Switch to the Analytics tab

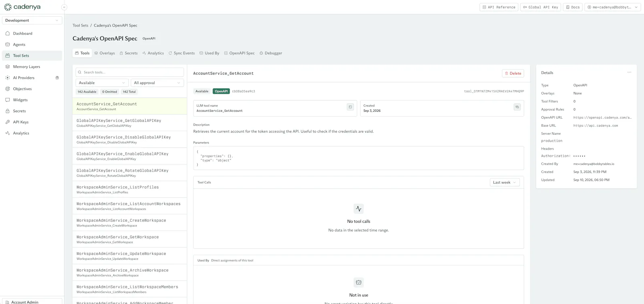pos(153,53)
